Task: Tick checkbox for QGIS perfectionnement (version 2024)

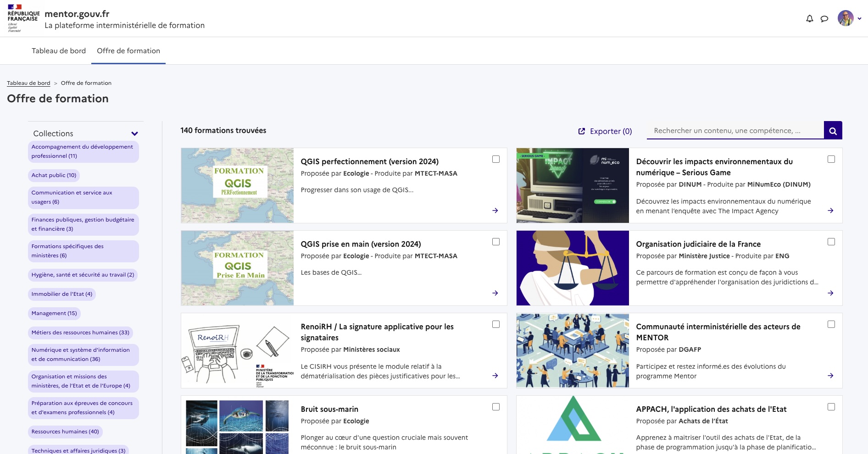Action: coord(496,159)
